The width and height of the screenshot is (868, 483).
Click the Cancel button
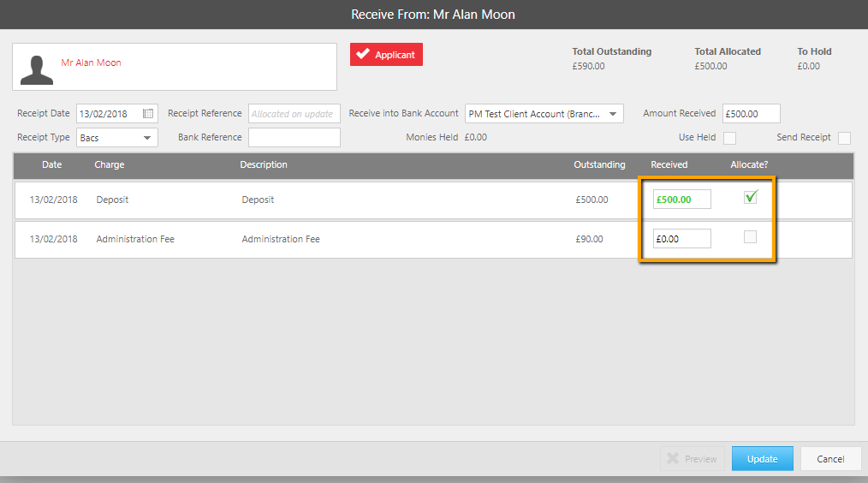[830, 459]
